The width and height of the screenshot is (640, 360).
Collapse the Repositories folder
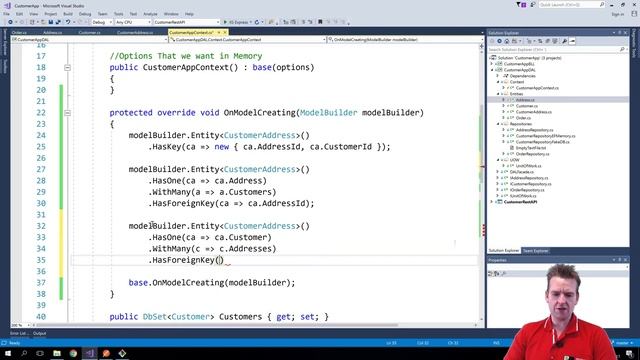tap(498, 124)
